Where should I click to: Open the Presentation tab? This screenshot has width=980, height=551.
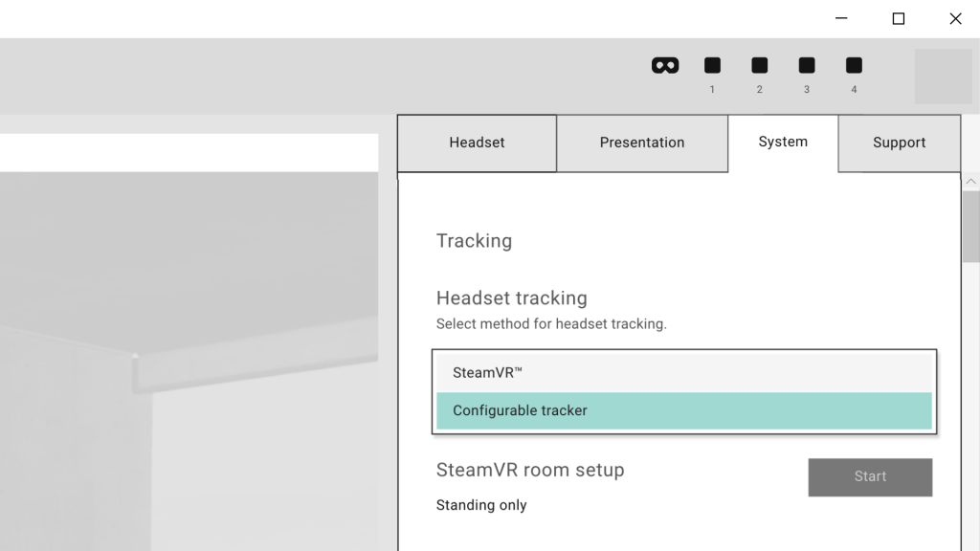(642, 143)
